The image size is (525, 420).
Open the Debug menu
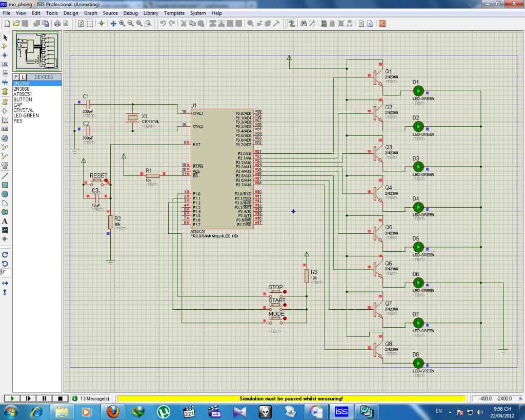click(x=130, y=13)
